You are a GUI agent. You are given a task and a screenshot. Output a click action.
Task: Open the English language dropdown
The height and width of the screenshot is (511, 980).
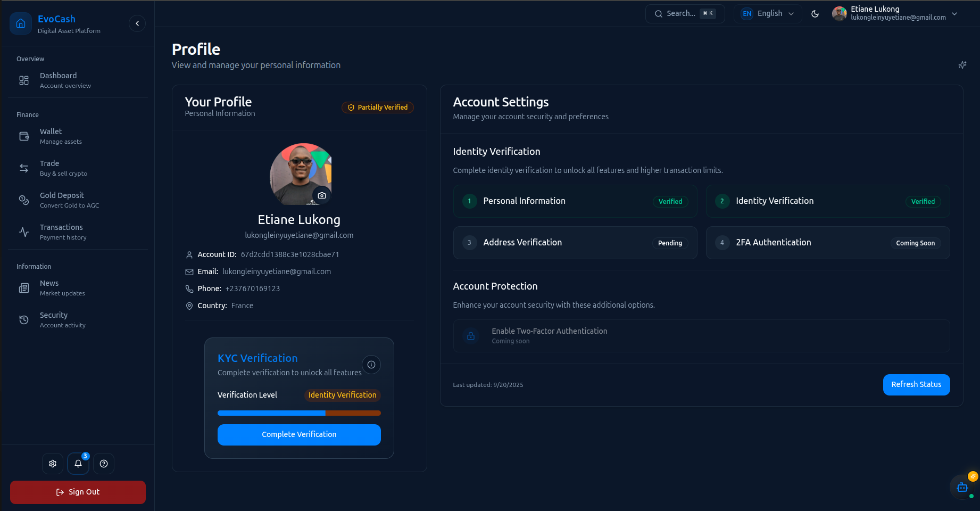767,13
